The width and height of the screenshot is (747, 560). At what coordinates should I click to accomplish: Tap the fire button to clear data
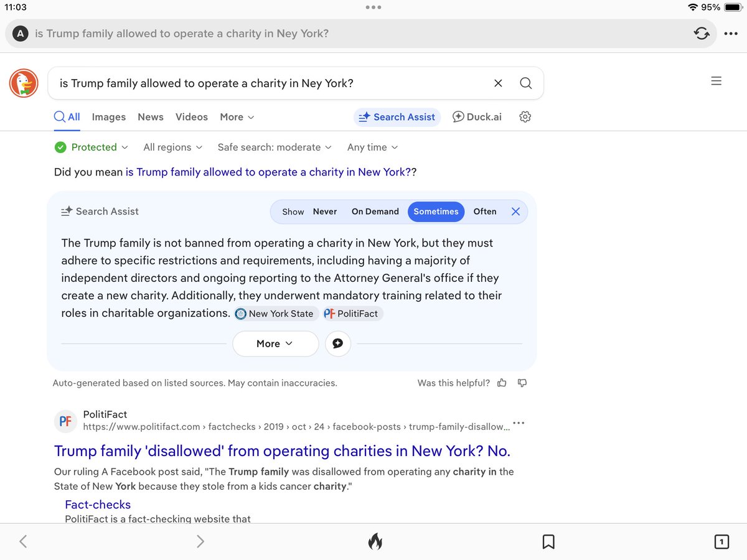tap(375, 542)
